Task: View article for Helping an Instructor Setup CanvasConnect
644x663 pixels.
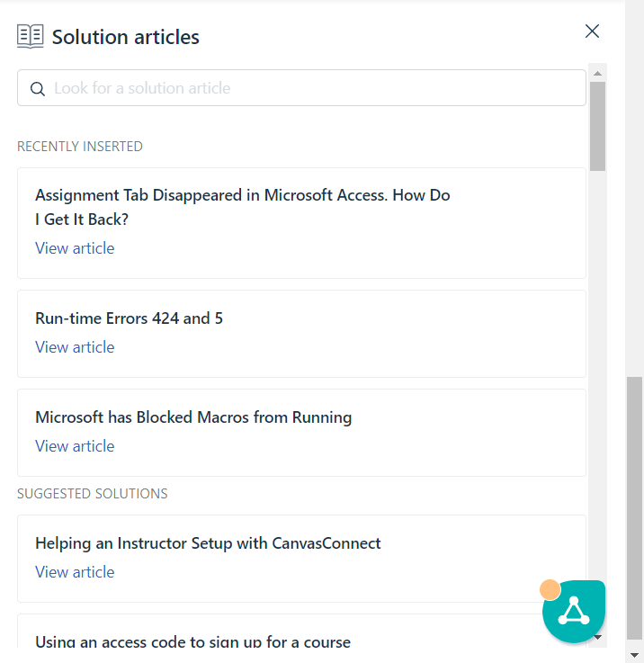Action: 75,572
